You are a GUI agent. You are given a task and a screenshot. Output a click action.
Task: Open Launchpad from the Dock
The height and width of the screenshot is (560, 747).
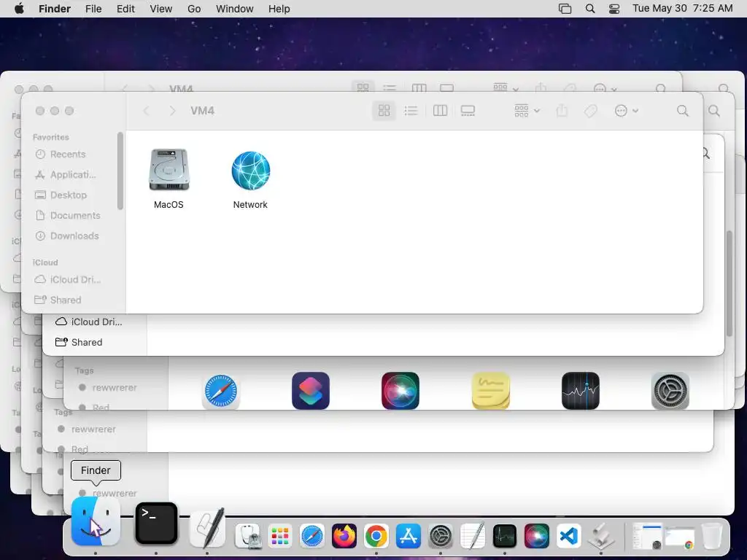tap(280, 536)
